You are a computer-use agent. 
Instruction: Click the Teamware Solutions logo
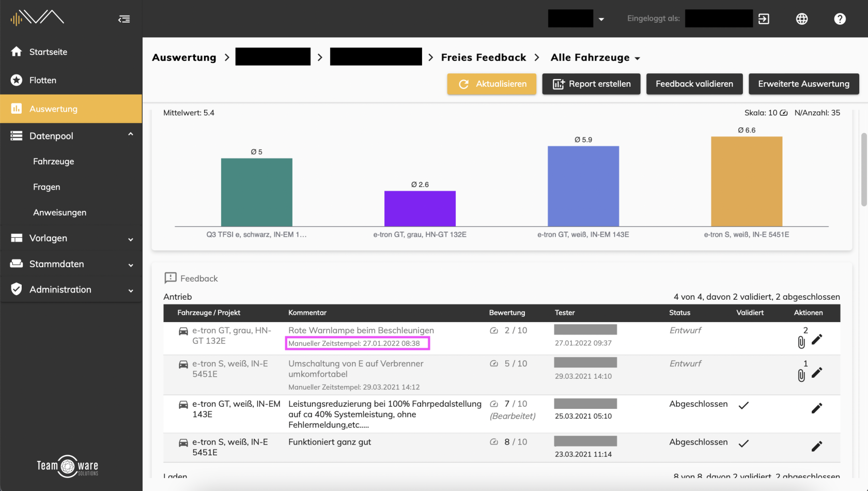(x=68, y=466)
